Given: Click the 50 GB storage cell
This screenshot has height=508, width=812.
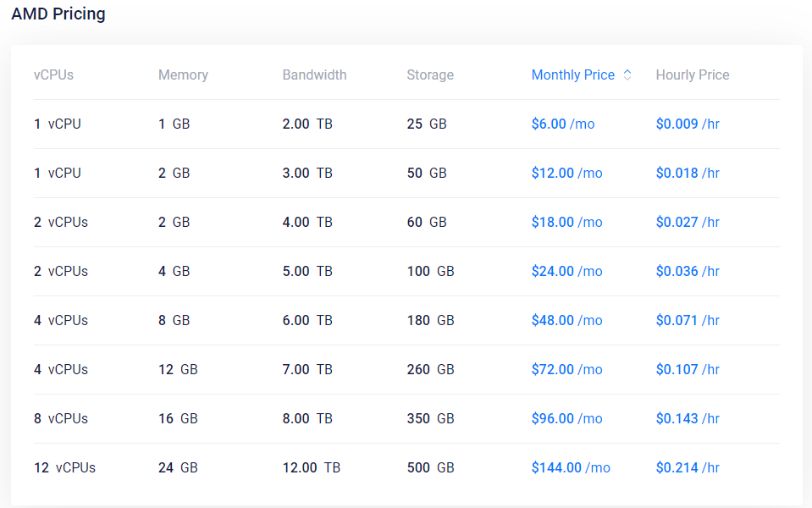Looking at the screenshot, I should click(x=427, y=173).
